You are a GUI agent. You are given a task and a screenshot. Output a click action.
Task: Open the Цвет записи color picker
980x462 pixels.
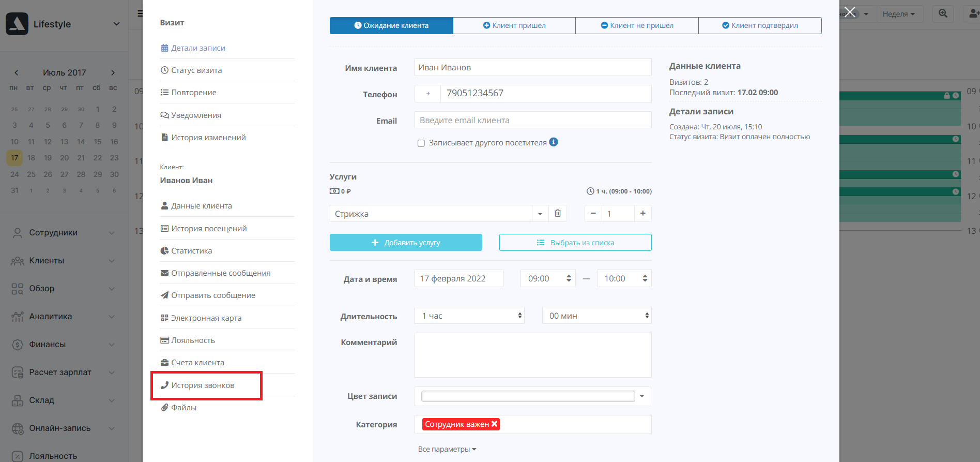[x=532, y=396]
